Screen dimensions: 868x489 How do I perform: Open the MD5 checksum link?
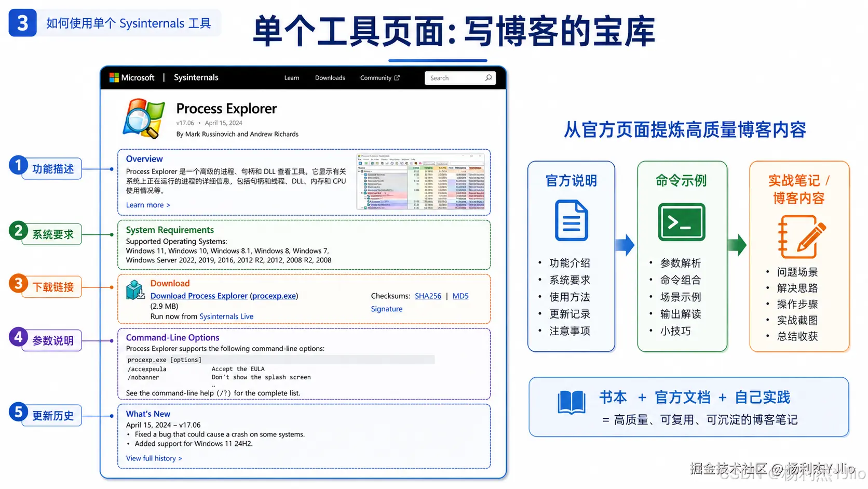[x=460, y=296]
